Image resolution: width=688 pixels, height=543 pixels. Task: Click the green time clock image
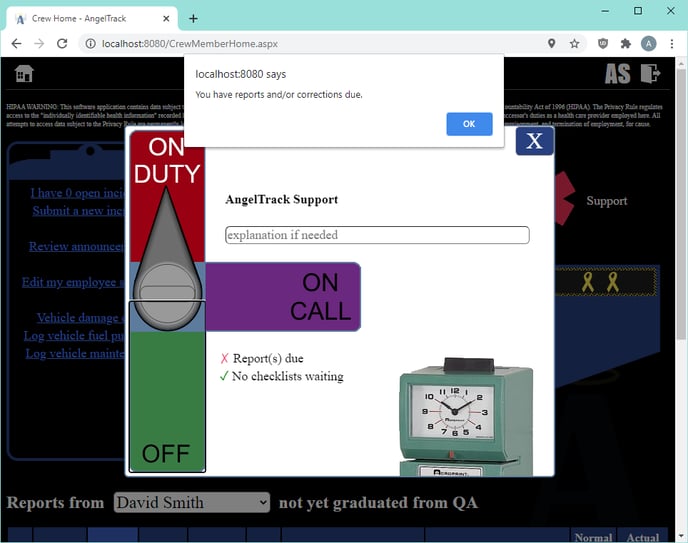coord(466,417)
